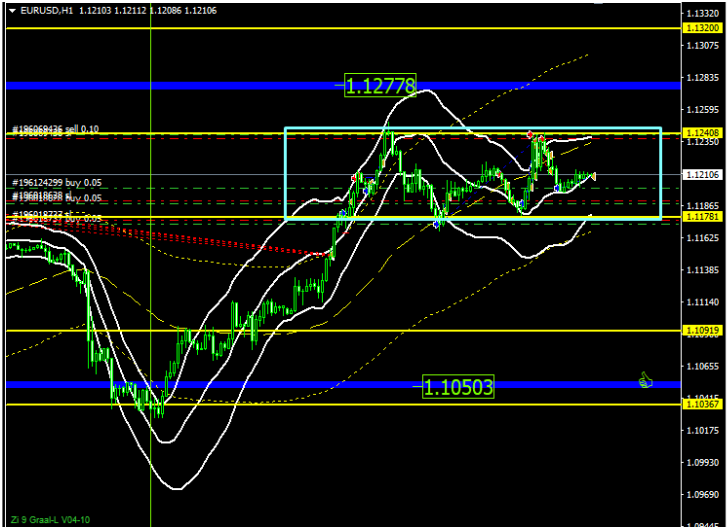Image resolution: width=728 pixels, height=532 pixels.
Task: Click the triangle arrow before EURUSD,H1
Action: point(11,10)
